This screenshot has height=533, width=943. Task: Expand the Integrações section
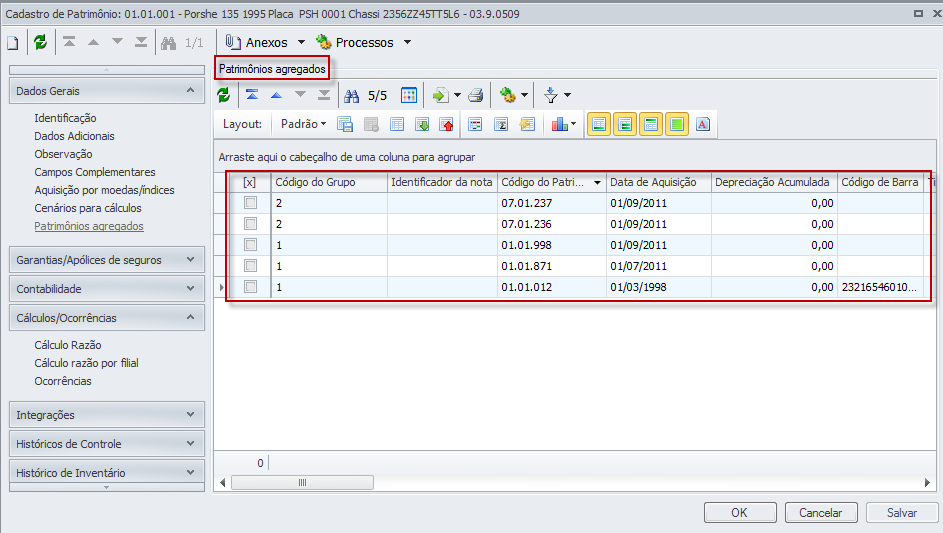tap(191, 414)
